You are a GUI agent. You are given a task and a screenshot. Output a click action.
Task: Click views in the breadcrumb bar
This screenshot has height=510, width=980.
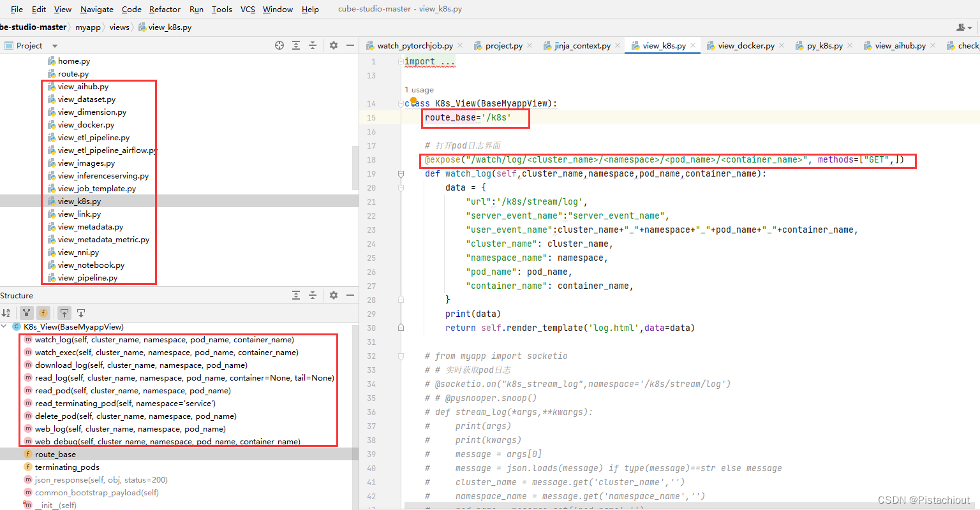[x=119, y=27]
